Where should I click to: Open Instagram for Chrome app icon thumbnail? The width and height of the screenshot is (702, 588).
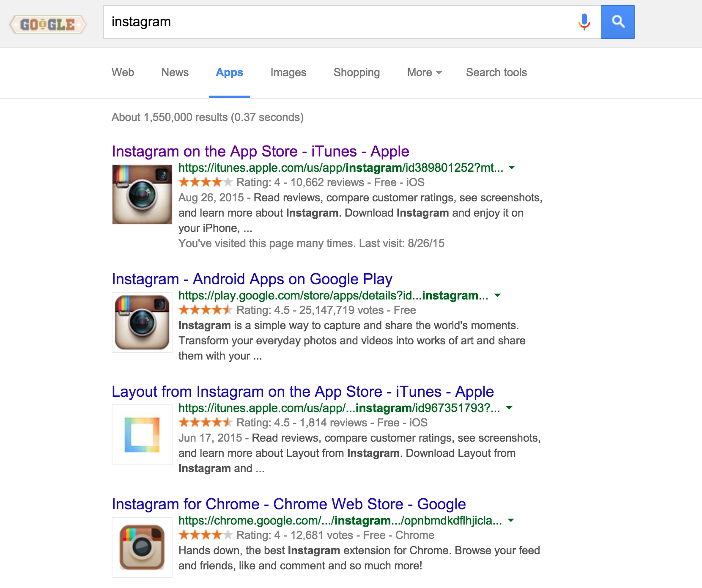pos(142,547)
